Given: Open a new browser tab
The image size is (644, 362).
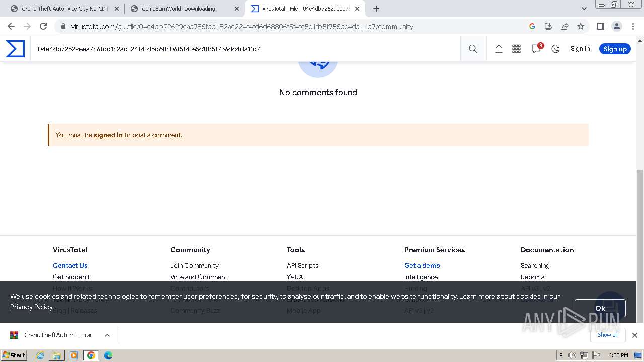Looking at the screenshot, I should 376,9.
